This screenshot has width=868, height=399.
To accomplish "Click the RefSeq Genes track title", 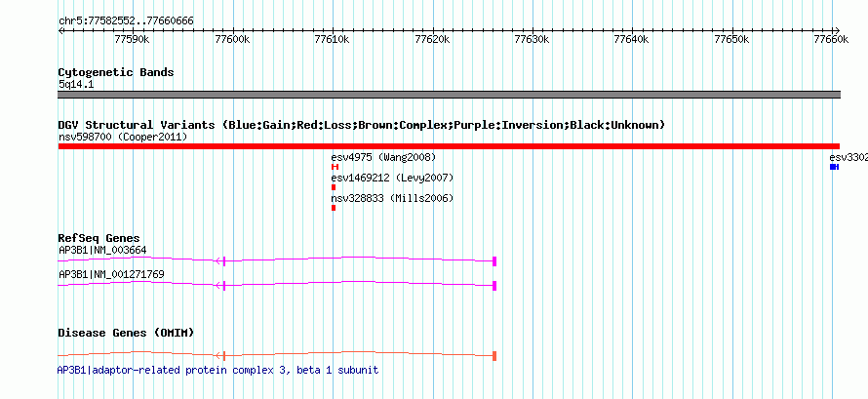I will 99,238.
